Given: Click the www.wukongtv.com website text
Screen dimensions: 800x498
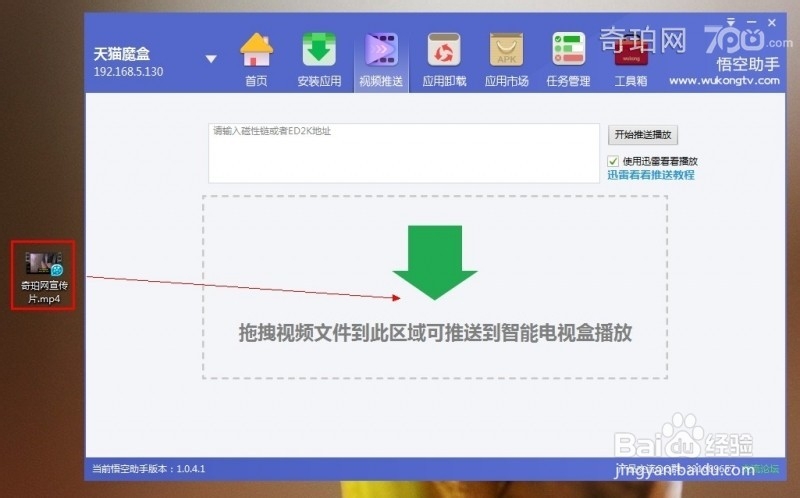Looking at the screenshot, I should click(x=724, y=81).
